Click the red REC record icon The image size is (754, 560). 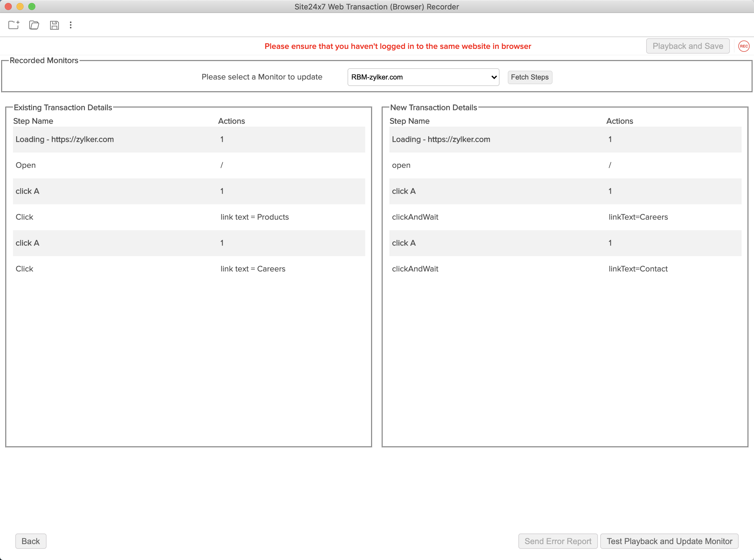click(x=743, y=46)
